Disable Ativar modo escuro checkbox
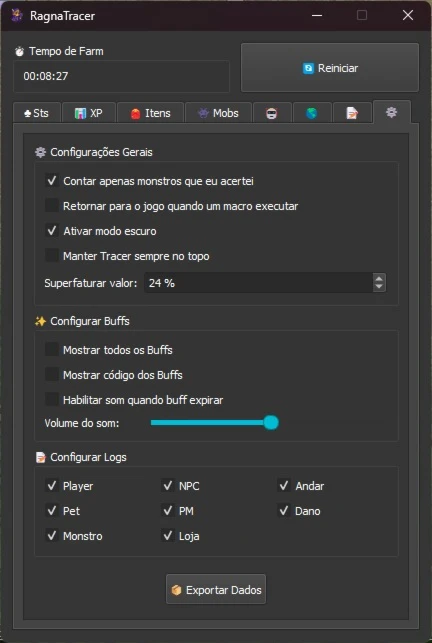The height and width of the screenshot is (643, 432). pyautogui.click(x=52, y=231)
